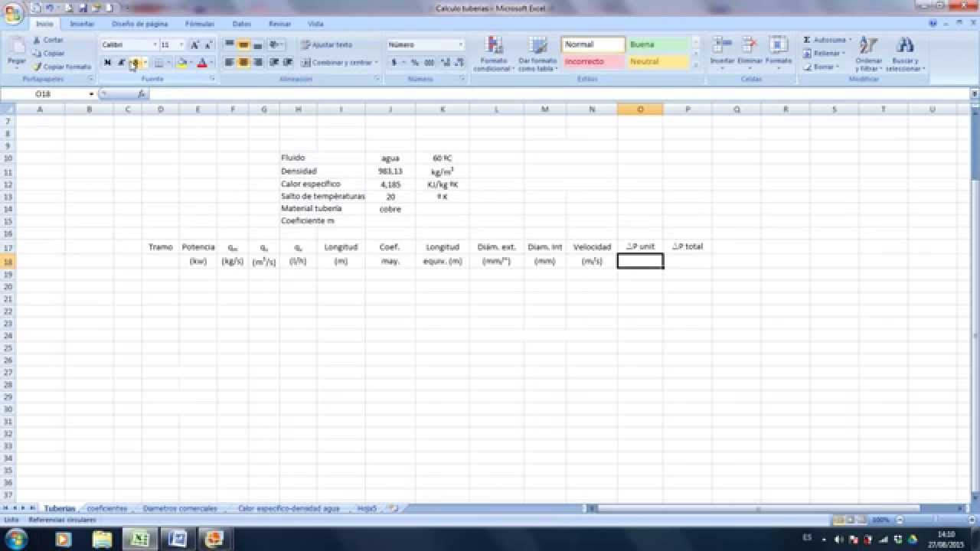Open the Calibri font name dropdown
Screen dimensions: 980x551
(154, 45)
